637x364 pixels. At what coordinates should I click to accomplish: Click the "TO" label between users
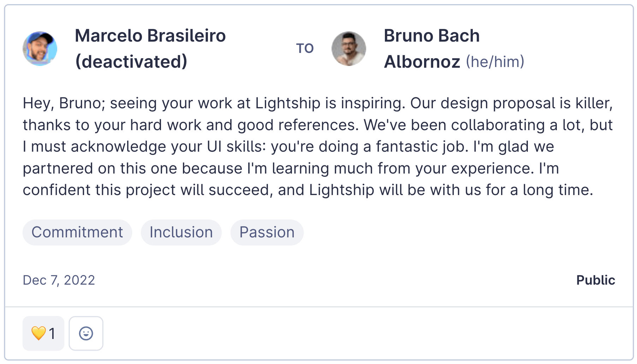coord(305,49)
